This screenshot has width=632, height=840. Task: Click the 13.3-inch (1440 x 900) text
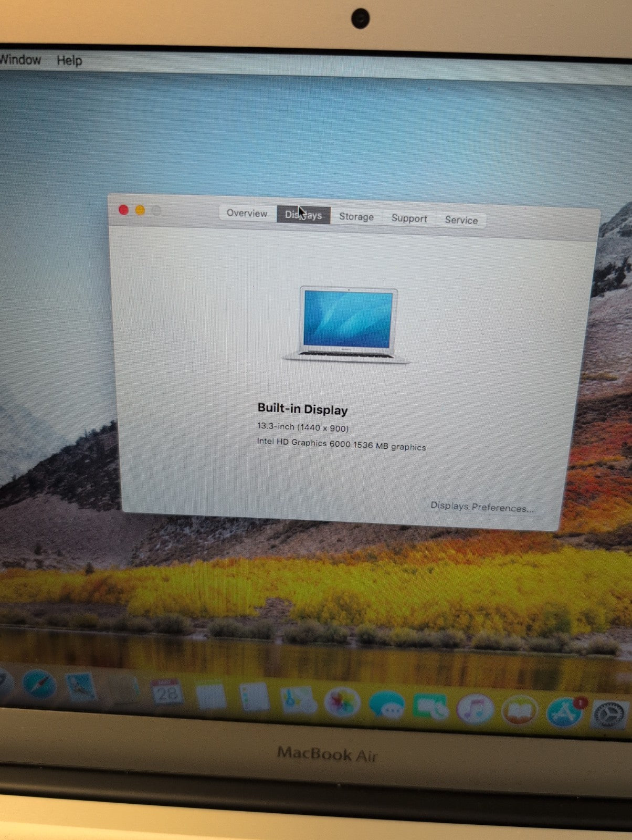tap(303, 427)
